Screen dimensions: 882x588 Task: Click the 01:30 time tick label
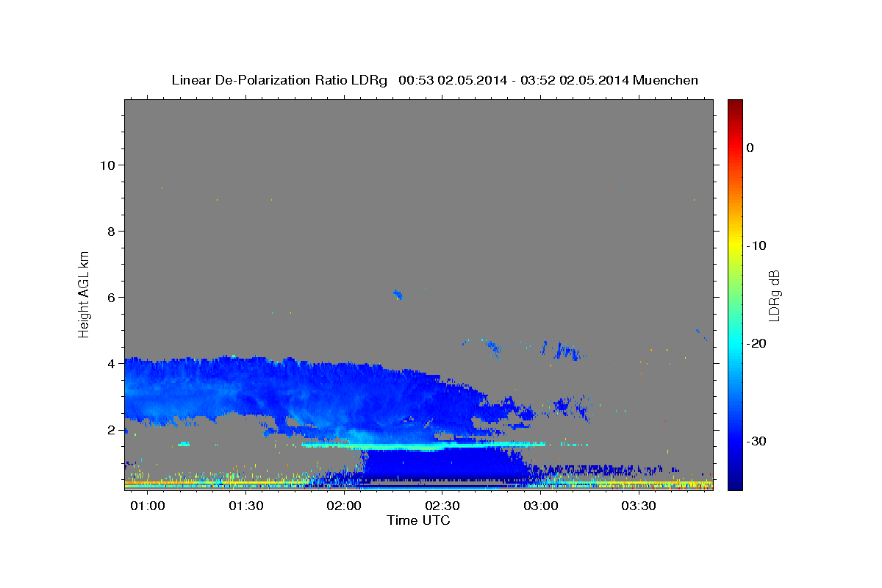pos(246,506)
